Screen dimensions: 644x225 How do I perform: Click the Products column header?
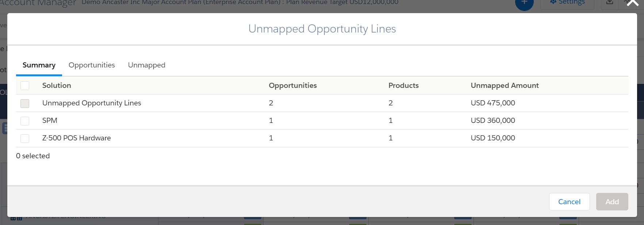tap(403, 85)
